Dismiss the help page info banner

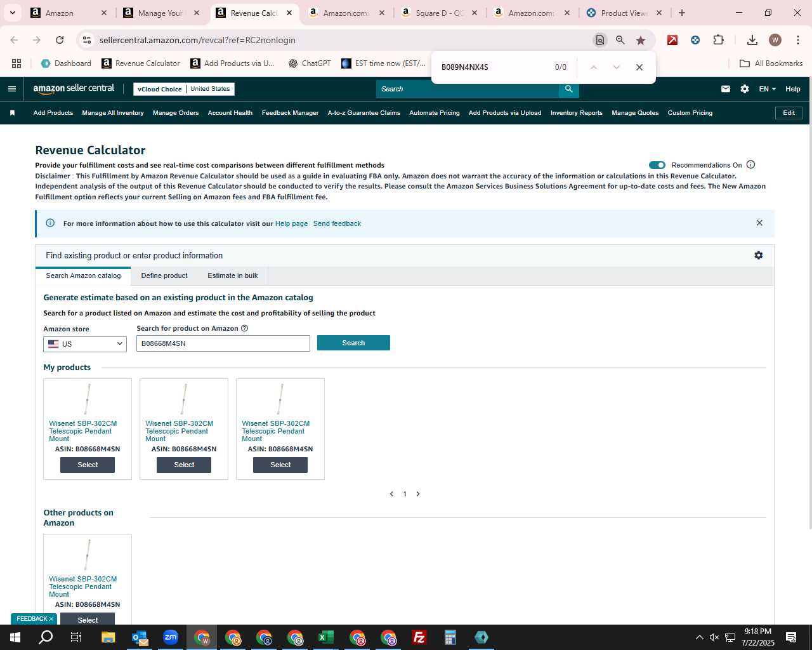[x=759, y=223]
